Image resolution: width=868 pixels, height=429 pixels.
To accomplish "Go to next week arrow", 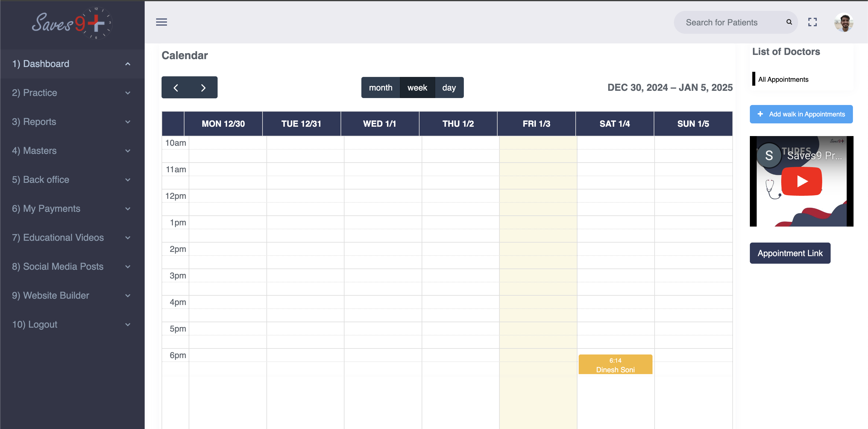I will coord(203,88).
